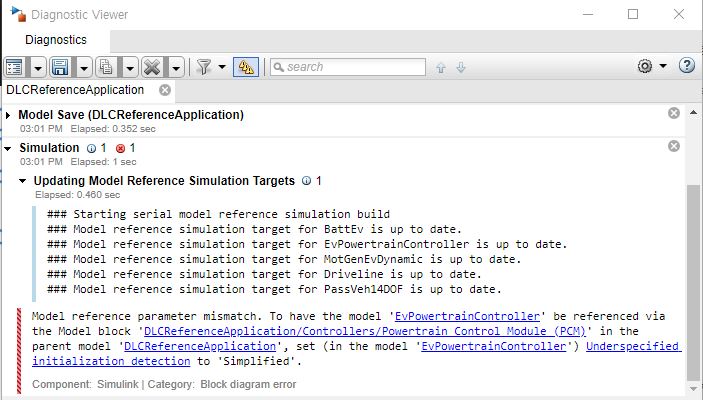Close the Diagnostic Viewer window
703x400 pixels.
(x=679, y=14)
